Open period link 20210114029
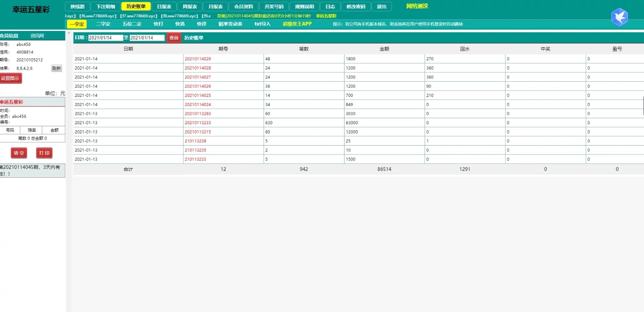Screen dimensions: 644x312 tap(198, 59)
